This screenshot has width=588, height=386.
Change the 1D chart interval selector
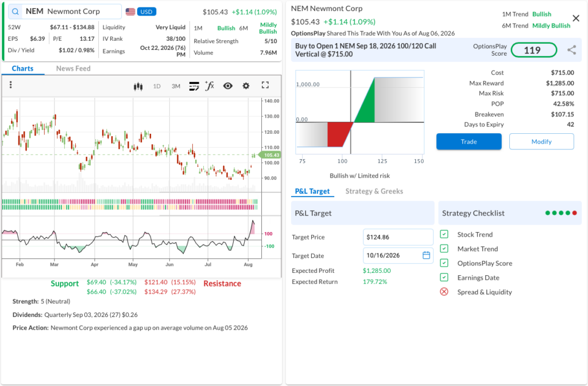(x=157, y=86)
